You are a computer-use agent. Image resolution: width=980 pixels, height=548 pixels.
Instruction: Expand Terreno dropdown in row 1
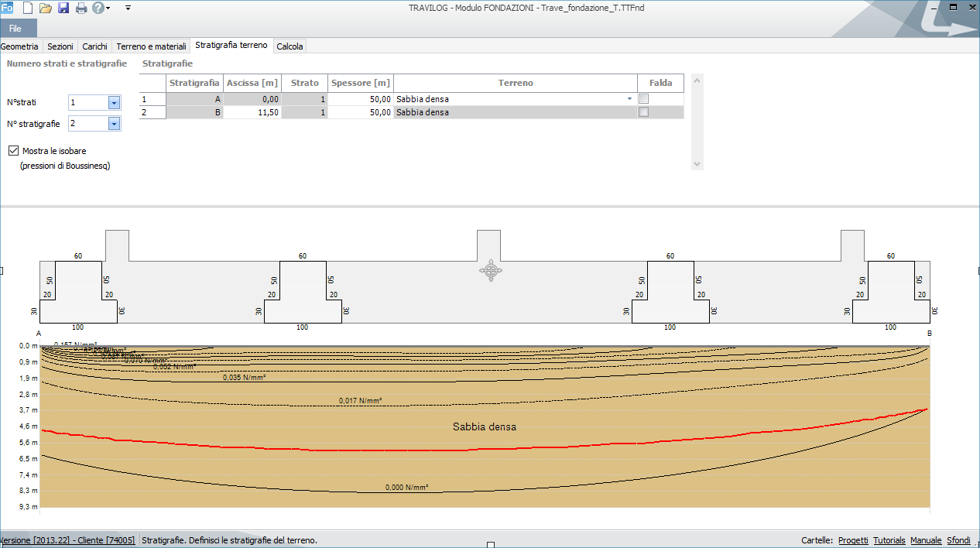coord(629,99)
